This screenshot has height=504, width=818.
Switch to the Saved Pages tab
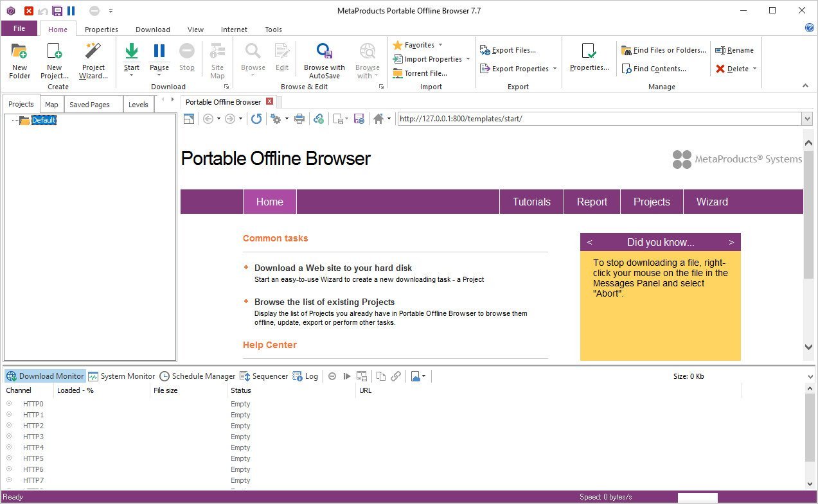tap(89, 105)
